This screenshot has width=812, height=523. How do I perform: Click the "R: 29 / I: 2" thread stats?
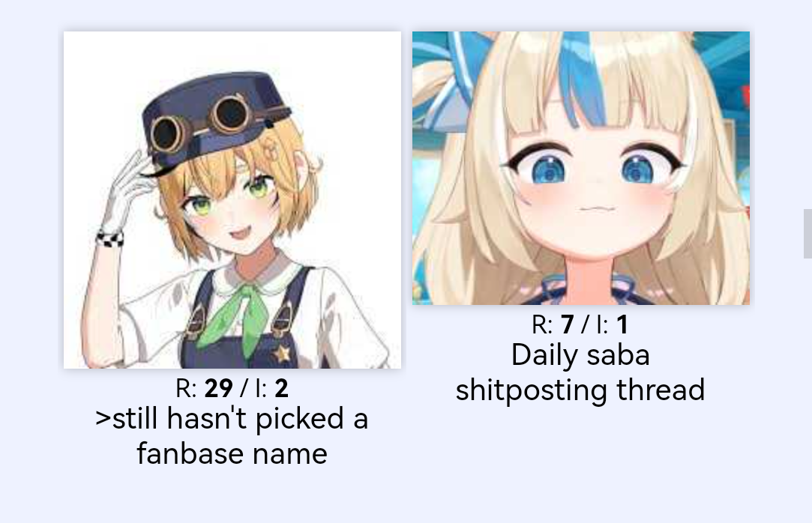click(232, 388)
